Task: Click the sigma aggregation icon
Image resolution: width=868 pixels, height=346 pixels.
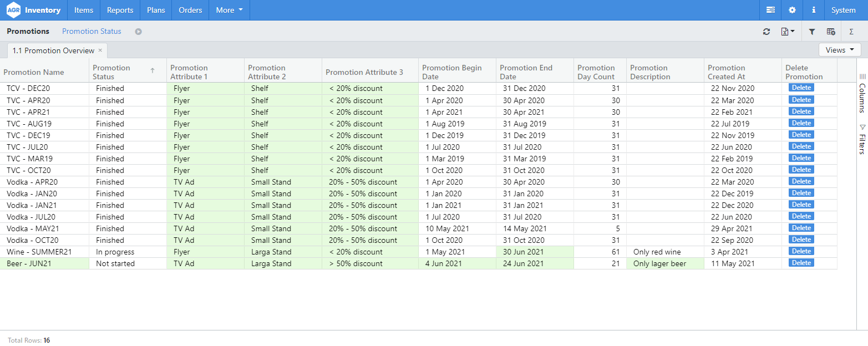Action: tap(851, 32)
